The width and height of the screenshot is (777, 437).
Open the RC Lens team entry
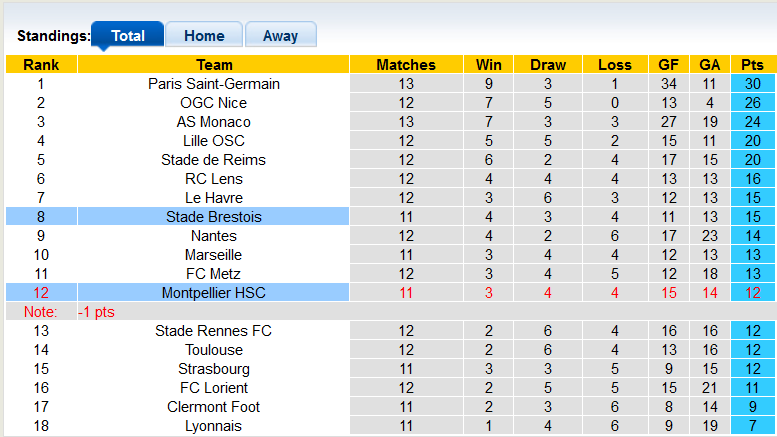214,179
